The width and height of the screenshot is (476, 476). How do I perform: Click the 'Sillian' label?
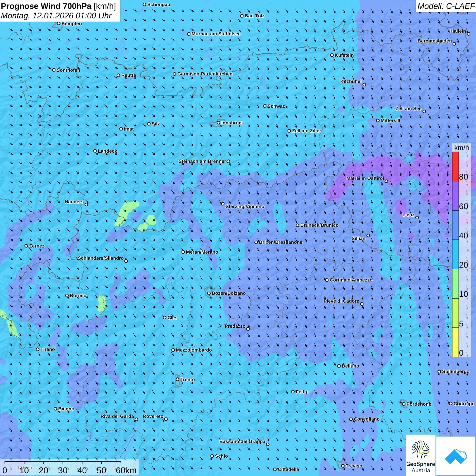tap(358, 238)
